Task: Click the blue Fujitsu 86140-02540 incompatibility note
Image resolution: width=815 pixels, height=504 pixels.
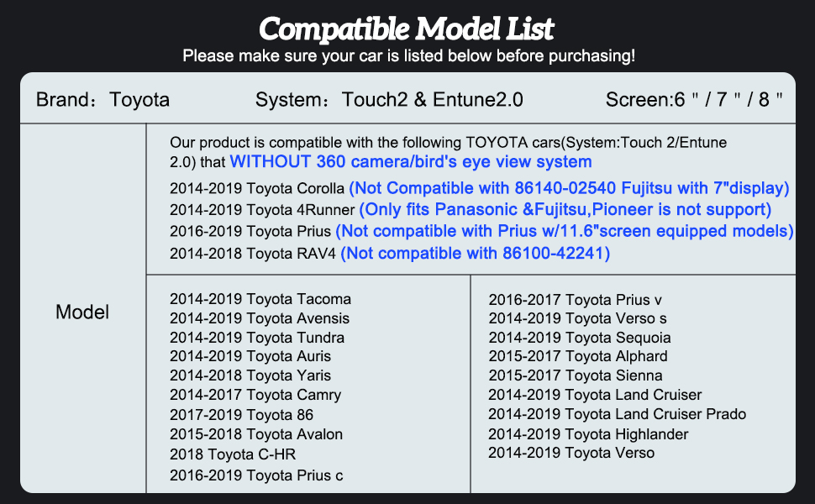Action: pyautogui.click(x=569, y=188)
